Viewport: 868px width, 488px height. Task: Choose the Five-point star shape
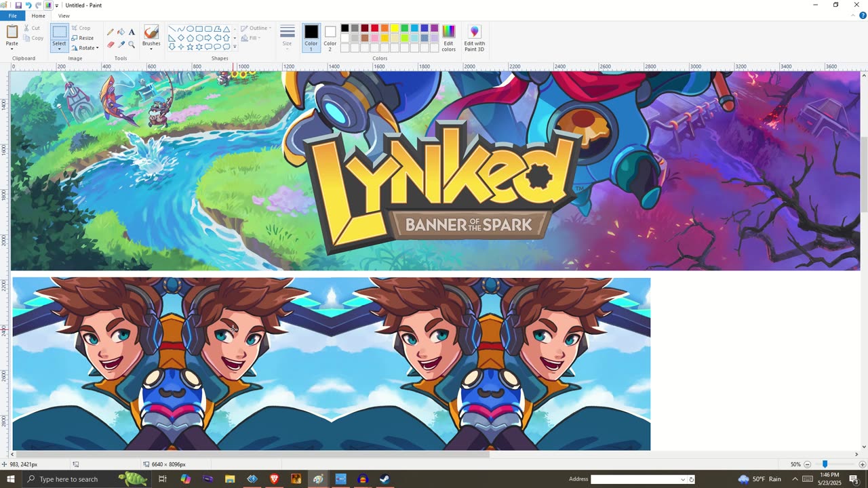190,47
